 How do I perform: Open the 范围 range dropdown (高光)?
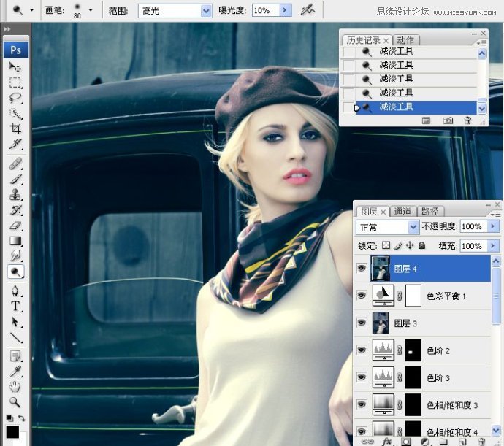(205, 11)
